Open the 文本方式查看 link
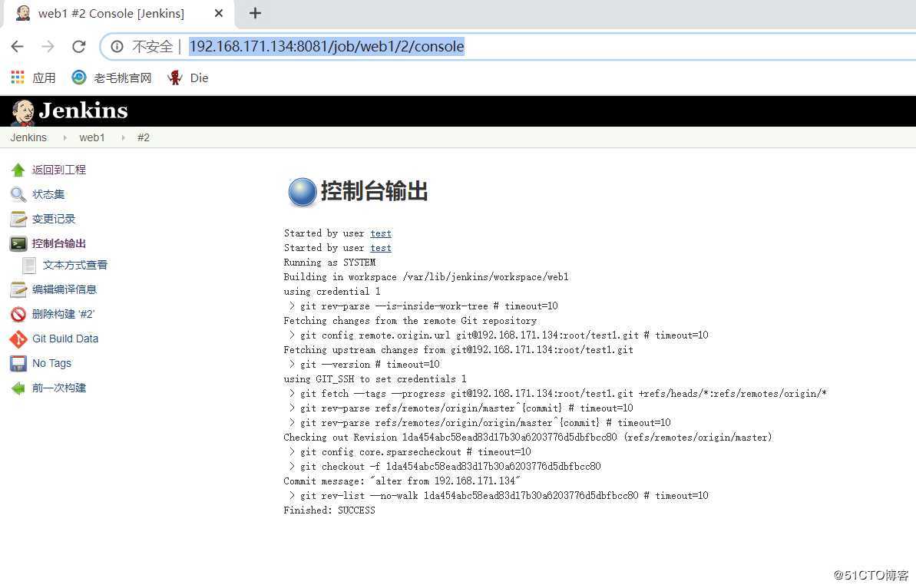 [74, 265]
